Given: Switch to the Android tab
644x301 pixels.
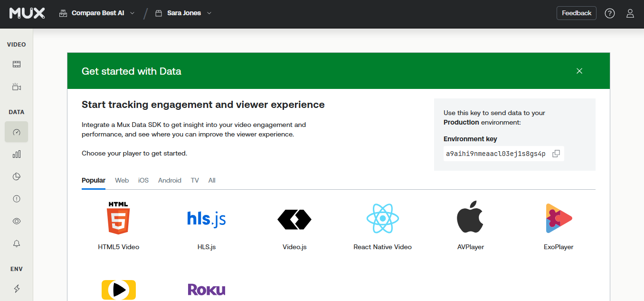Looking at the screenshot, I should click(x=170, y=180).
